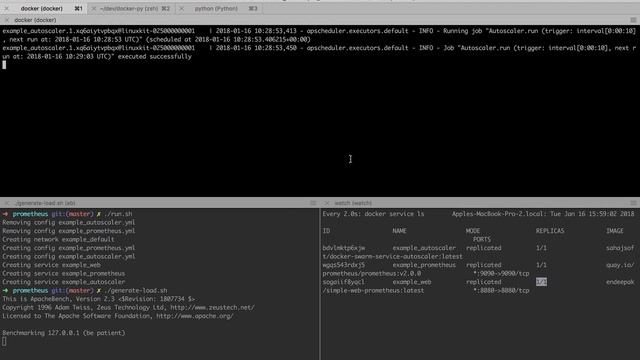The width and height of the screenshot is (640, 360).
Task: Close the docker (docker) split pane
Action: [7, 20]
